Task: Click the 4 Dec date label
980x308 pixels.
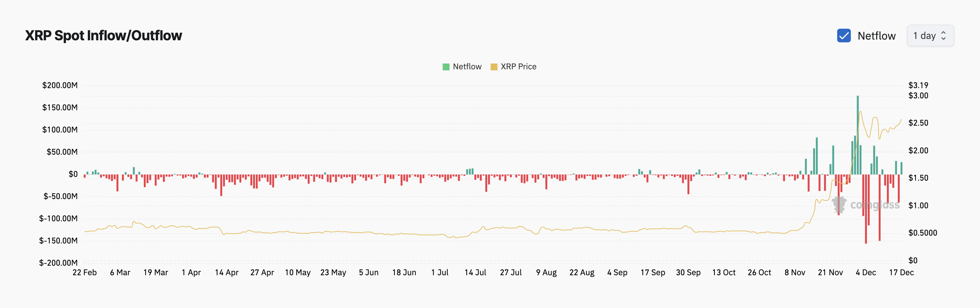Action: click(866, 272)
